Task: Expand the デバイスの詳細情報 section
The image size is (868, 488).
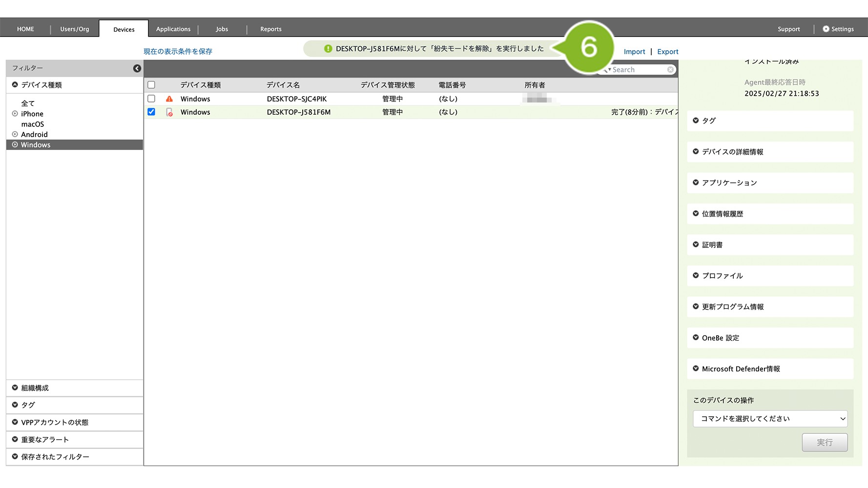Action: coord(770,152)
